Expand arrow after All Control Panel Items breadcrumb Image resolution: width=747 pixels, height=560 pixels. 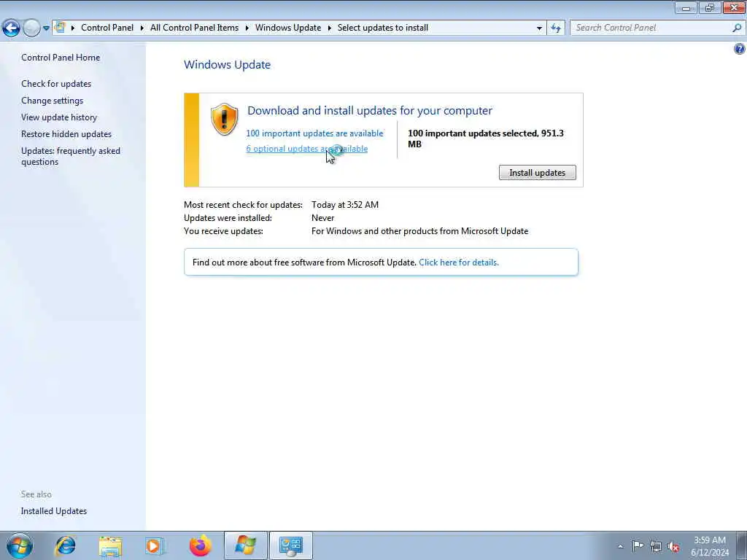tap(247, 28)
